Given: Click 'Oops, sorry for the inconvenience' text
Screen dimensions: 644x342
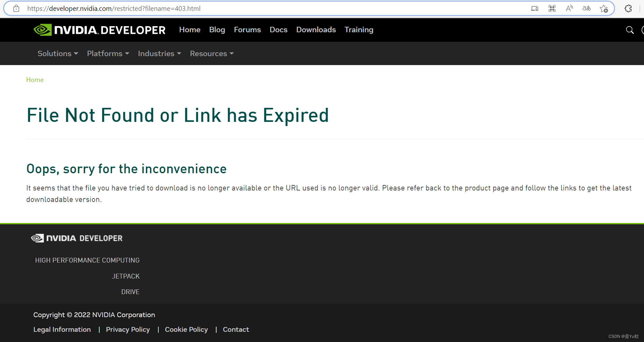Looking at the screenshot, I should [x=127, y=169].
